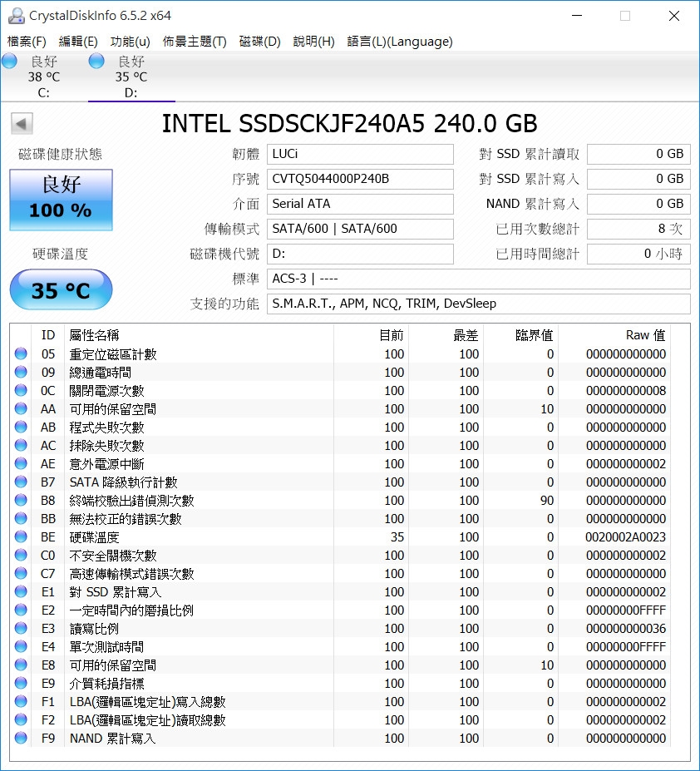Click the status icon for attribute E2
This screenshot has height=771, width=700.
pyautogui.click(x=21, y=610)
